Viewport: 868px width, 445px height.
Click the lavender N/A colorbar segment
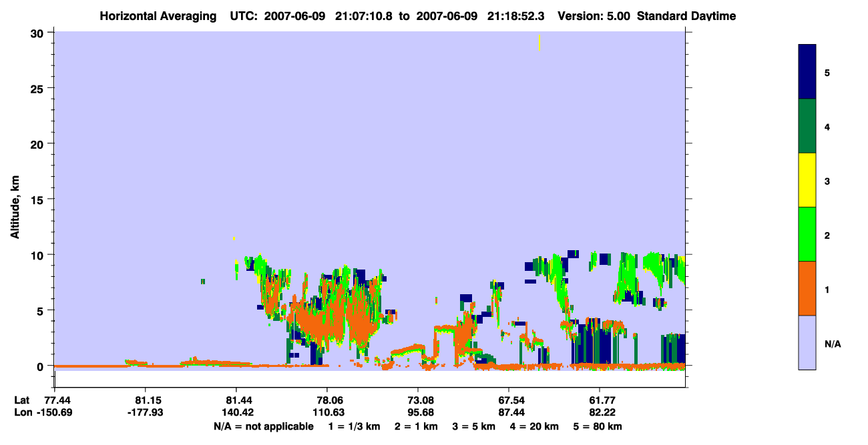pyautogui.click(x=807, y=342)
